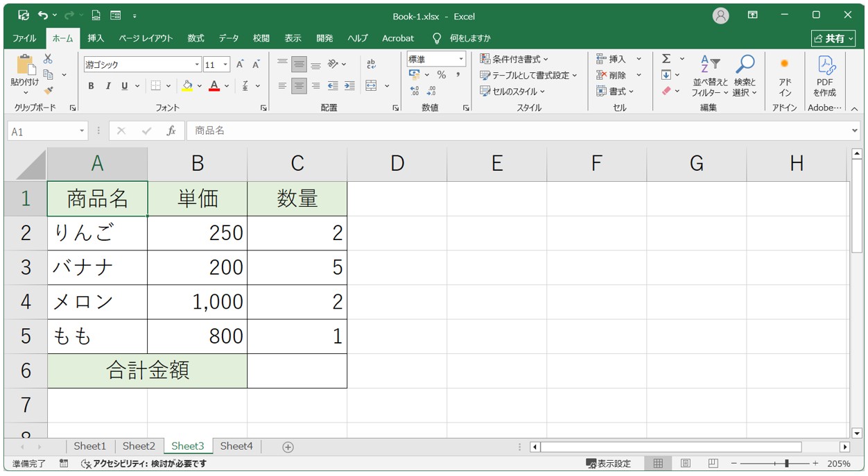The image size is (868, 476).
Task: Toggle top vertical alignment
Action: [x=282, y=65]
